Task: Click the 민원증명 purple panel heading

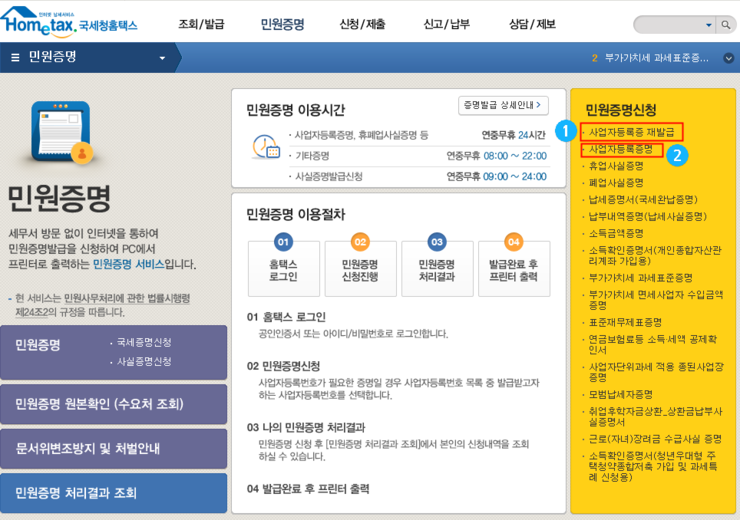Action: pyautogui.click(x=38, y=345)
